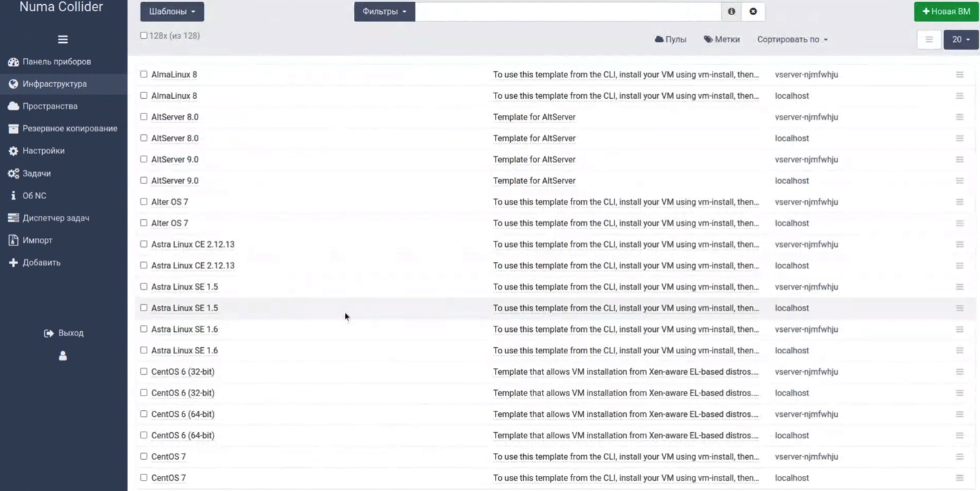Viewport: 980px width, 491px height.
Task: Click vserver-njmfwhju host of Astra Linux SE 1.5
Action: point(807,287)
